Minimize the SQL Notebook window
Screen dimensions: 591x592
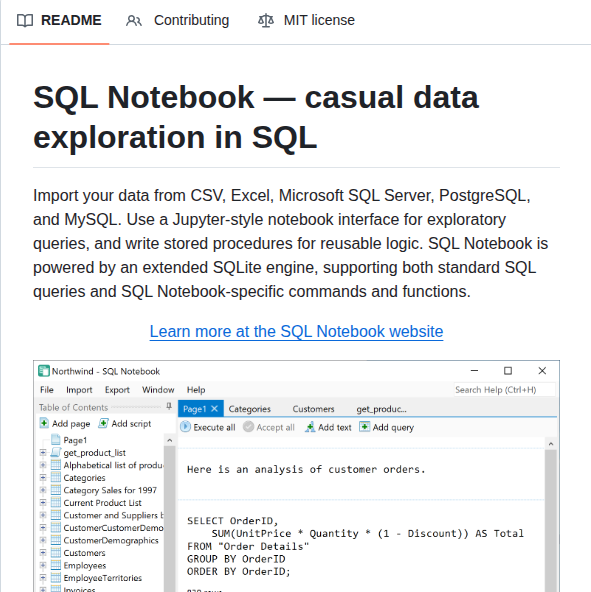tap(474, 371)
